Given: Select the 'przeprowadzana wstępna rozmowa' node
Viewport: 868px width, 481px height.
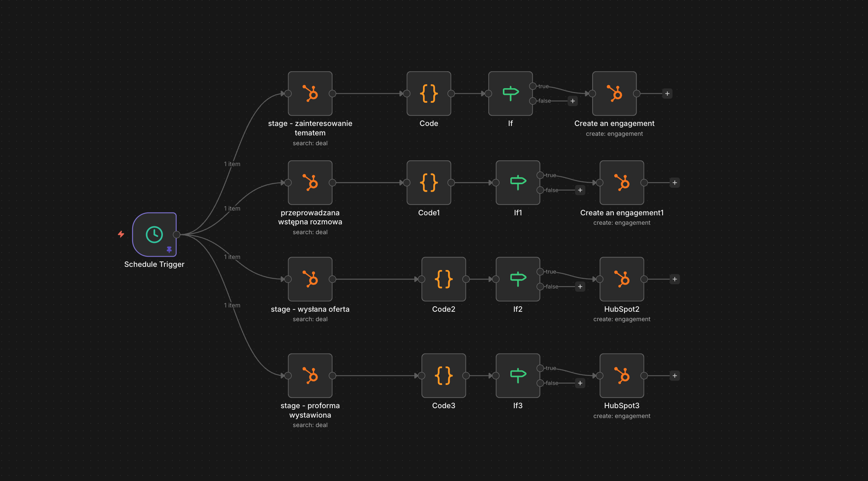Looking at the screenshot, I should (310, 183).
